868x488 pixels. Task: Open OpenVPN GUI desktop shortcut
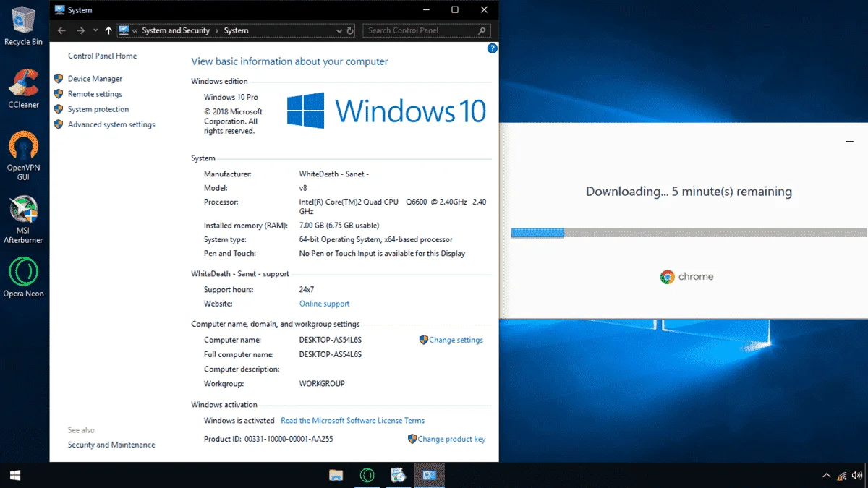pyautogui.click(x=23, y=156)
